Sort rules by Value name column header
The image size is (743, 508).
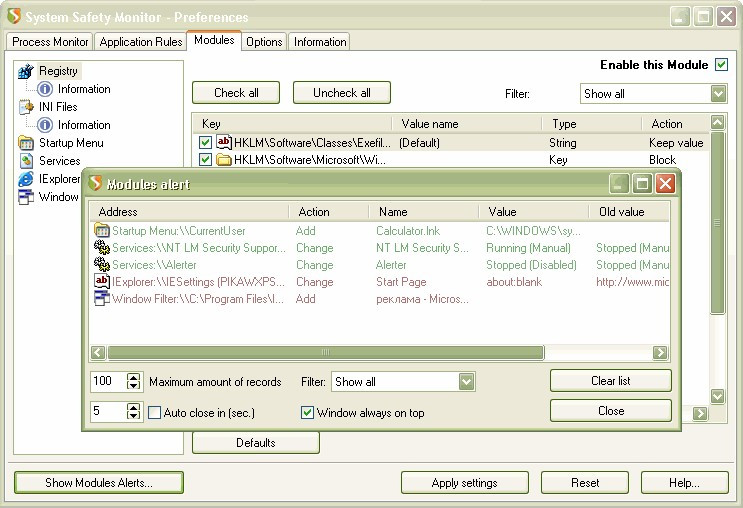click(467, 124)
